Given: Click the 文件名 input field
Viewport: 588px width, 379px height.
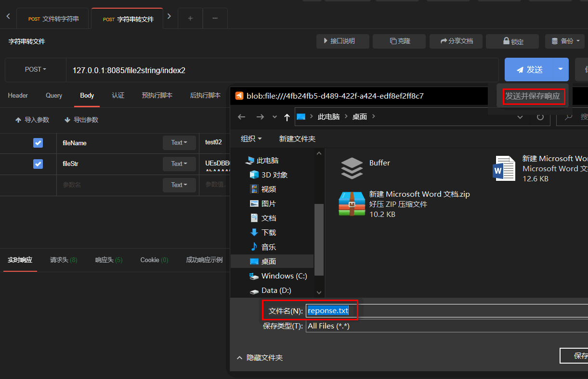Looking at the screenshot, I should [x=447, y=311].
